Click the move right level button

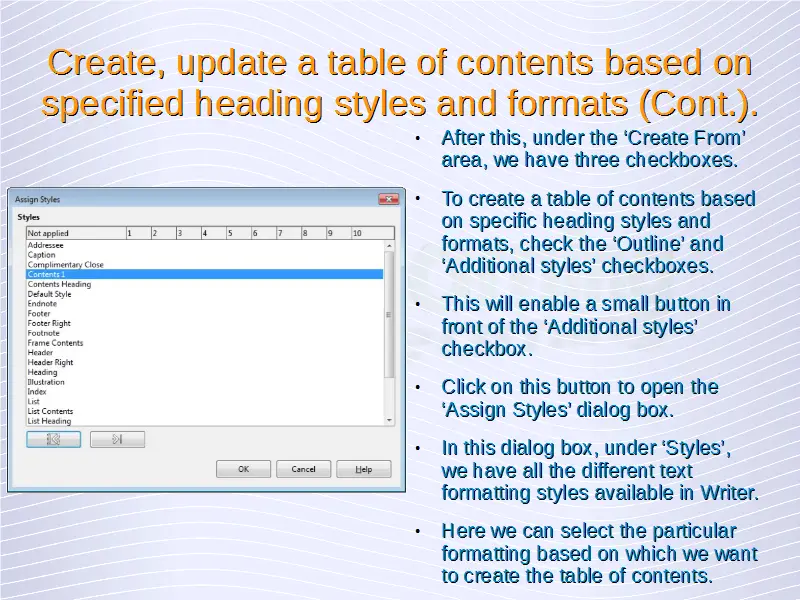pyautogui.click(x=117, y=439)
